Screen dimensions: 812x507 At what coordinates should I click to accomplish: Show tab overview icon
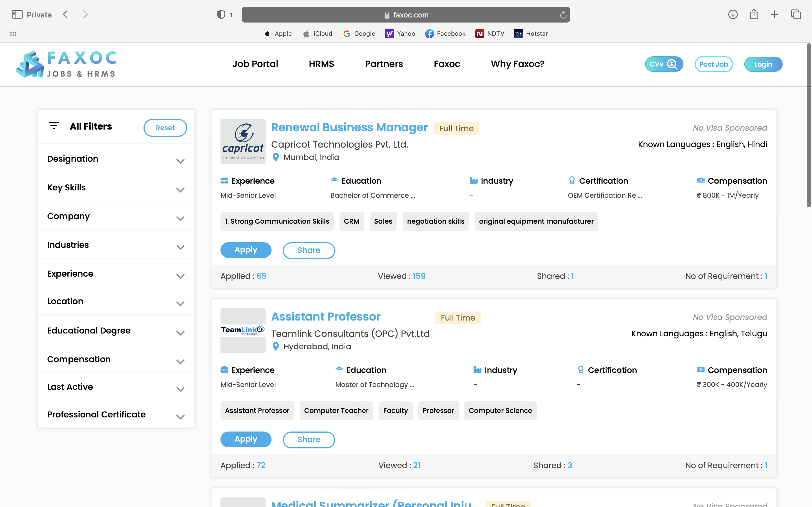click(x=796, y=14)
